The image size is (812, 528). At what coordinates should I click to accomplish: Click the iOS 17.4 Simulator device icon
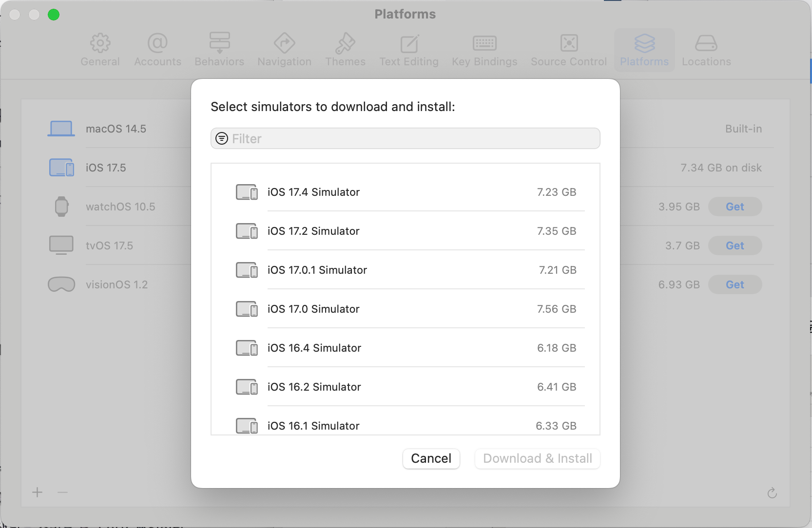pos(247,192)
